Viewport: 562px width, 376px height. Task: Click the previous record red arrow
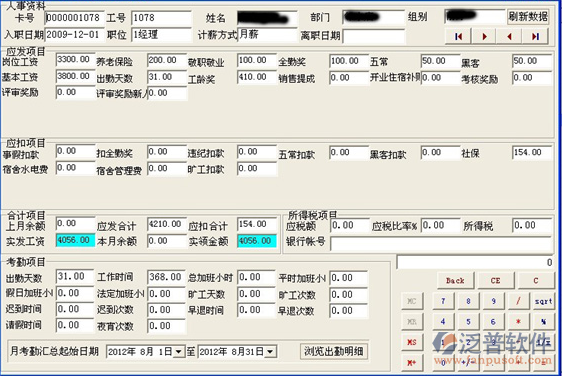(509, 36)
